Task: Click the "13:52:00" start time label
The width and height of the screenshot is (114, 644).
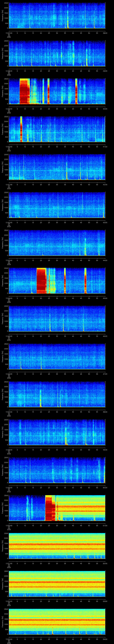Action: [9, 601]
